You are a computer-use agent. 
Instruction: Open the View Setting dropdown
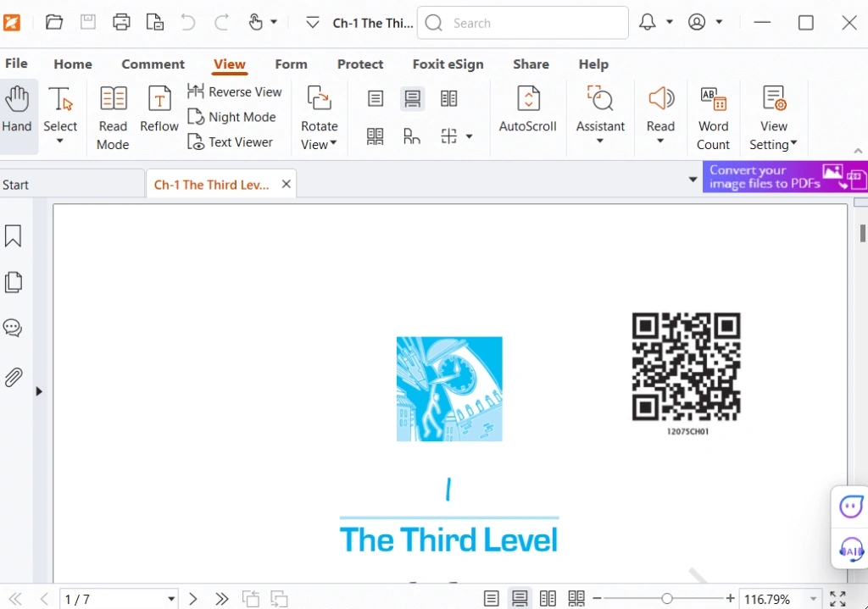(773, 118)
